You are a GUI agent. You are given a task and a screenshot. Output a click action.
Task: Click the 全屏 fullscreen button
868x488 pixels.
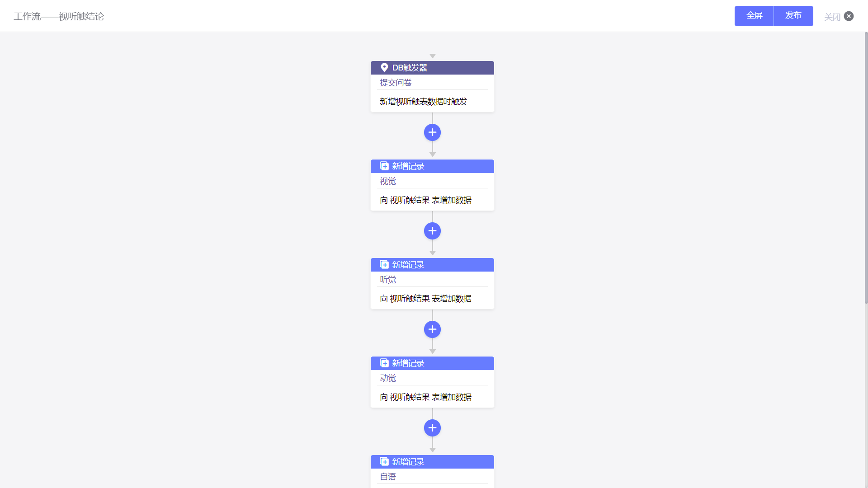coord(754,16)
